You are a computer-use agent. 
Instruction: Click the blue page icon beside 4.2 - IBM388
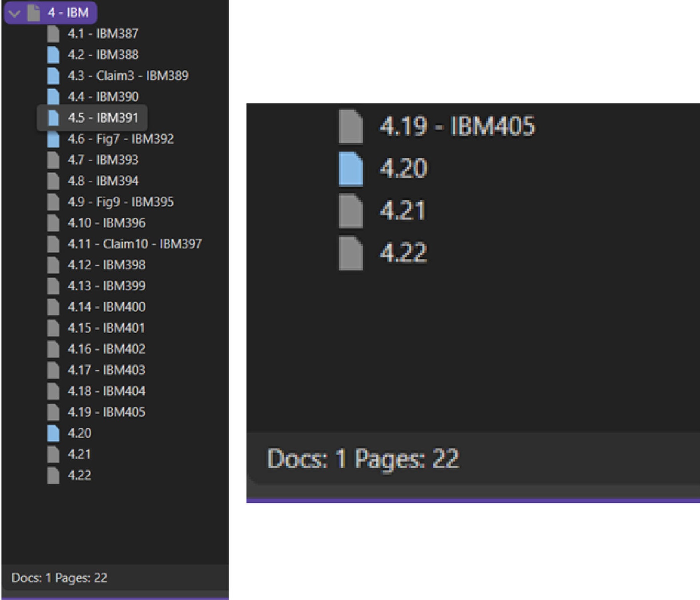point(53,55)
